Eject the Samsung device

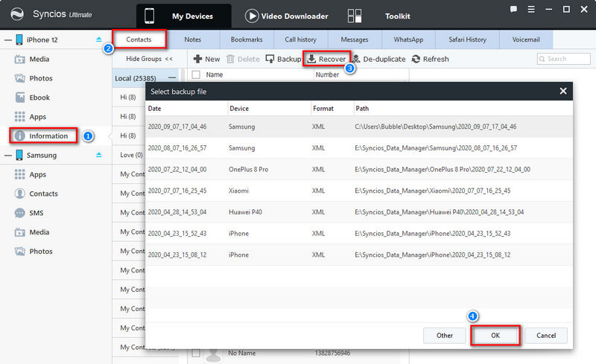click(x=99, y=155)
